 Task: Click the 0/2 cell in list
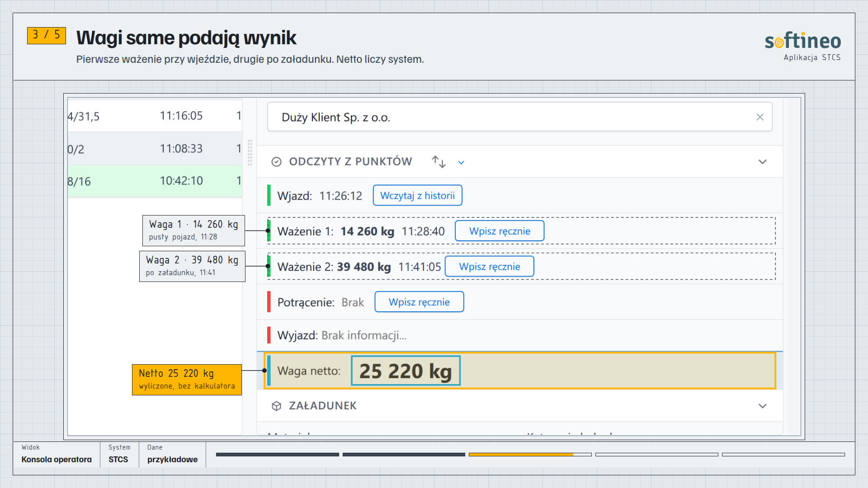[x=76, y=150]
